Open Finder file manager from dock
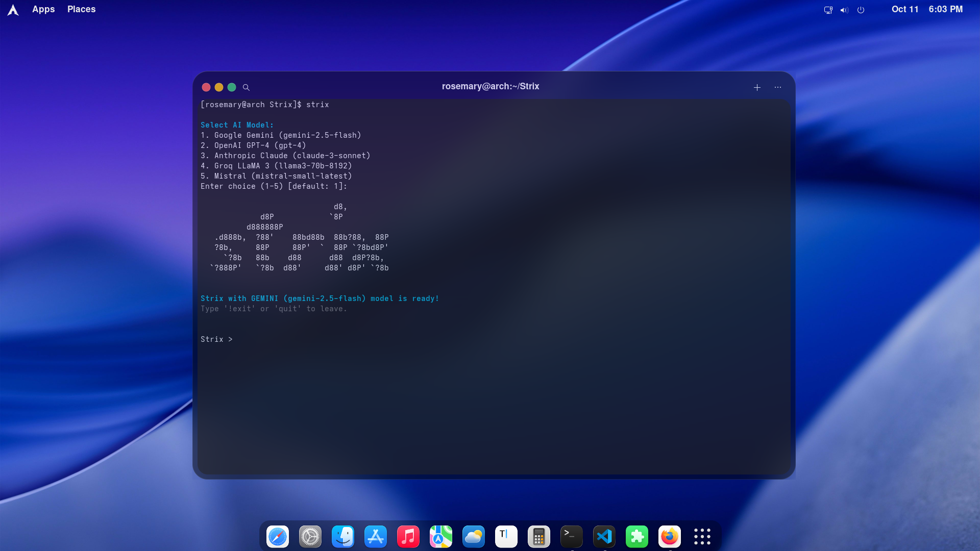Screen dimensions: 980x551 click(x=343, y=536)
